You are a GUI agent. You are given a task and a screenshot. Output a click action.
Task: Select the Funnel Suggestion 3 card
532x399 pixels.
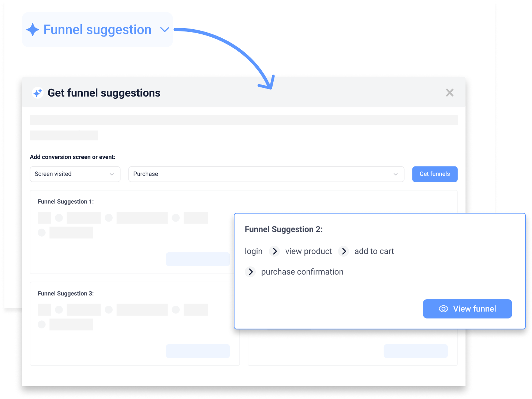click(x=134, y=324)
